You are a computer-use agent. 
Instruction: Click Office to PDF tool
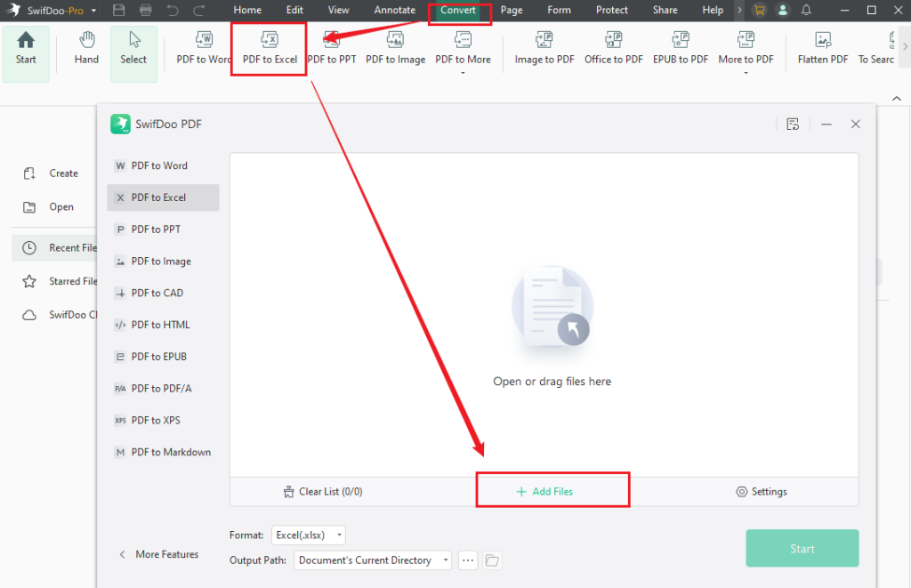pos(614,49)
